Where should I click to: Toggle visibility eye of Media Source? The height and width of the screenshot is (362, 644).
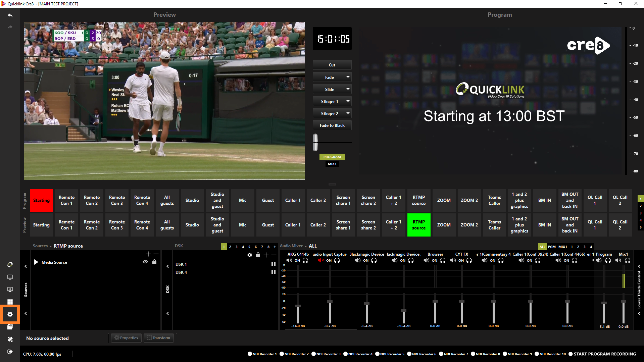pos(145,262)
